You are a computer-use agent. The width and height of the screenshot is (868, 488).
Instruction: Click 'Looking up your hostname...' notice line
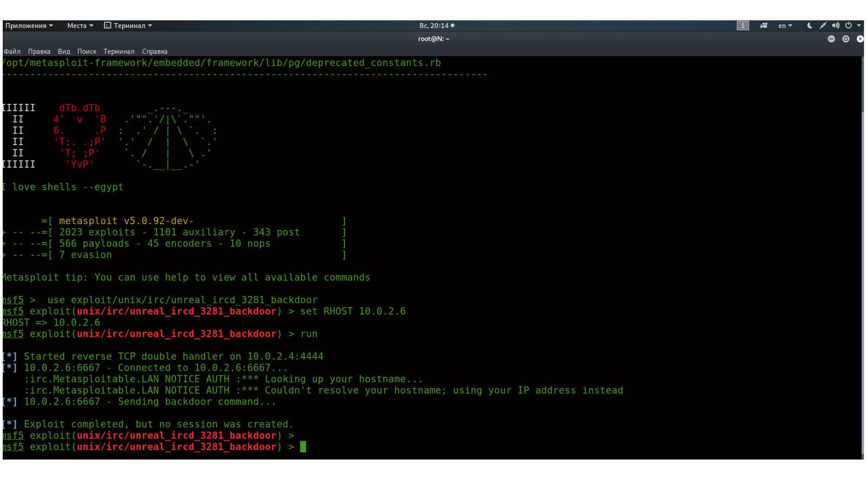[223, 379]
